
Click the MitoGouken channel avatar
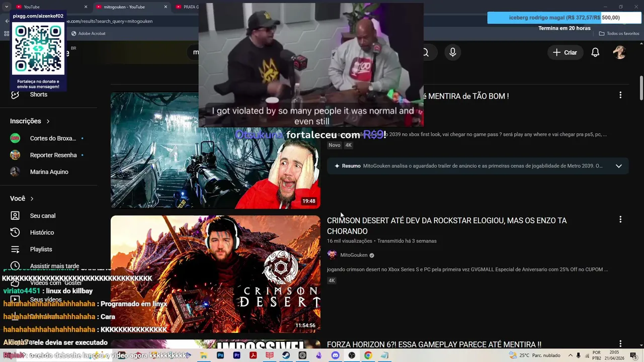point(332,255)
